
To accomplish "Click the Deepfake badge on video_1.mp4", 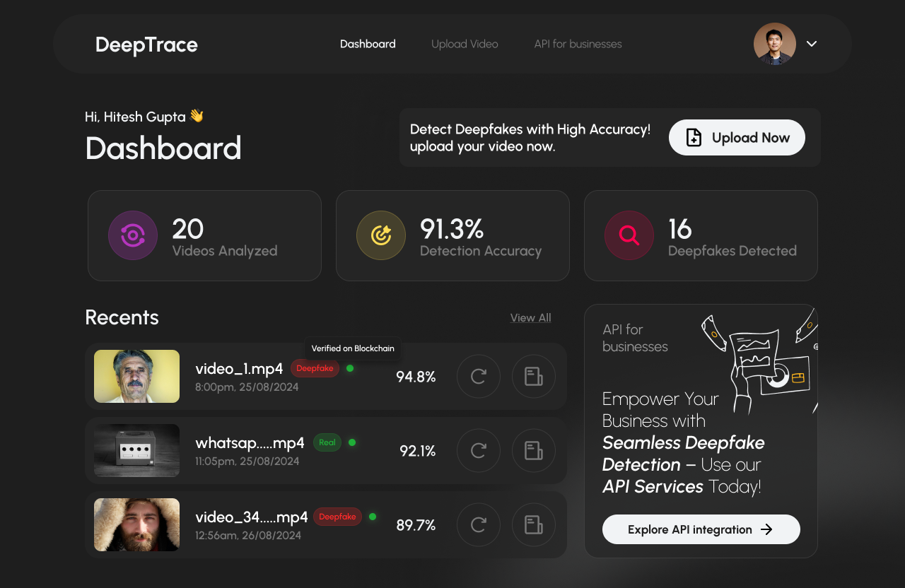I will 315,368.
